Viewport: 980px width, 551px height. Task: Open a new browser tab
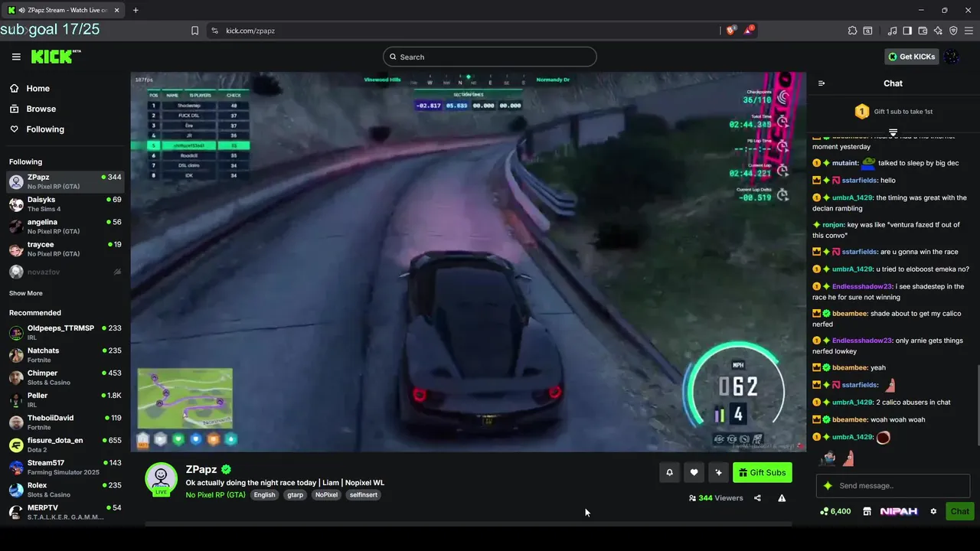pos(136,10)
